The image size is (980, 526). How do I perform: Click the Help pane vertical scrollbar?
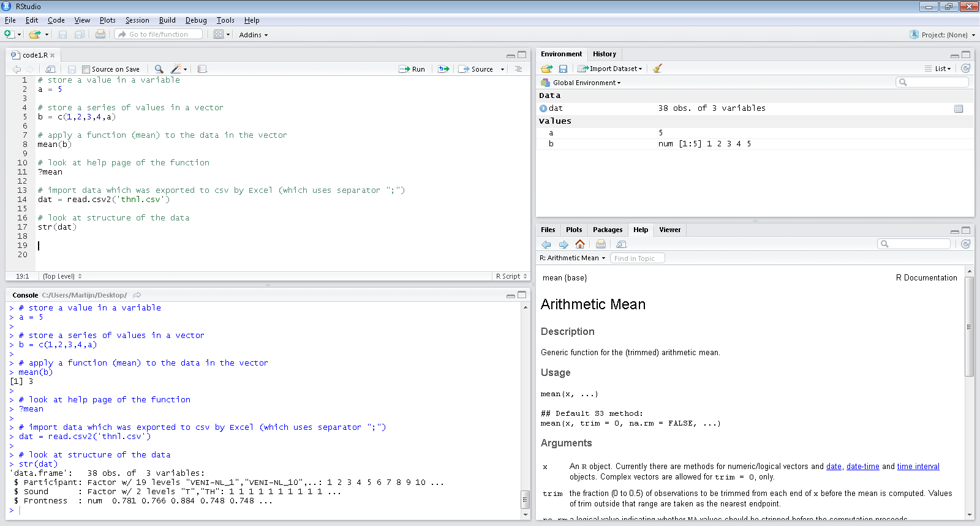969,326
